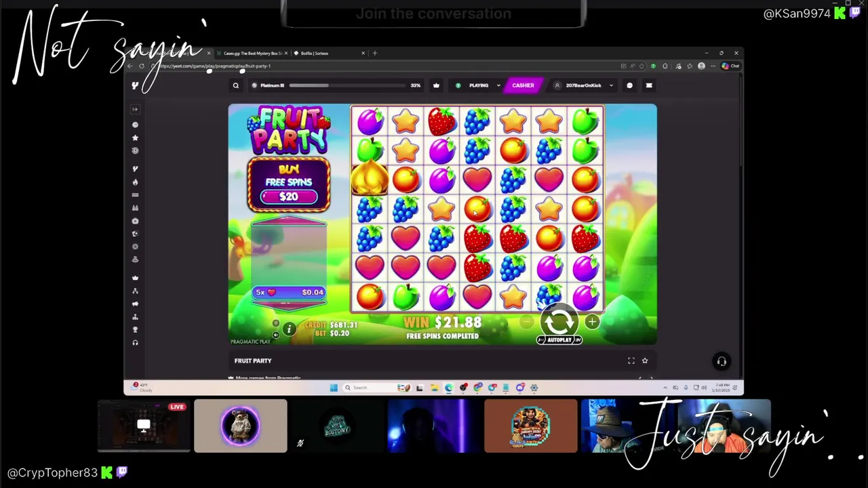Open Windows Start menu
868x488 pixels.
click(334, 388)
